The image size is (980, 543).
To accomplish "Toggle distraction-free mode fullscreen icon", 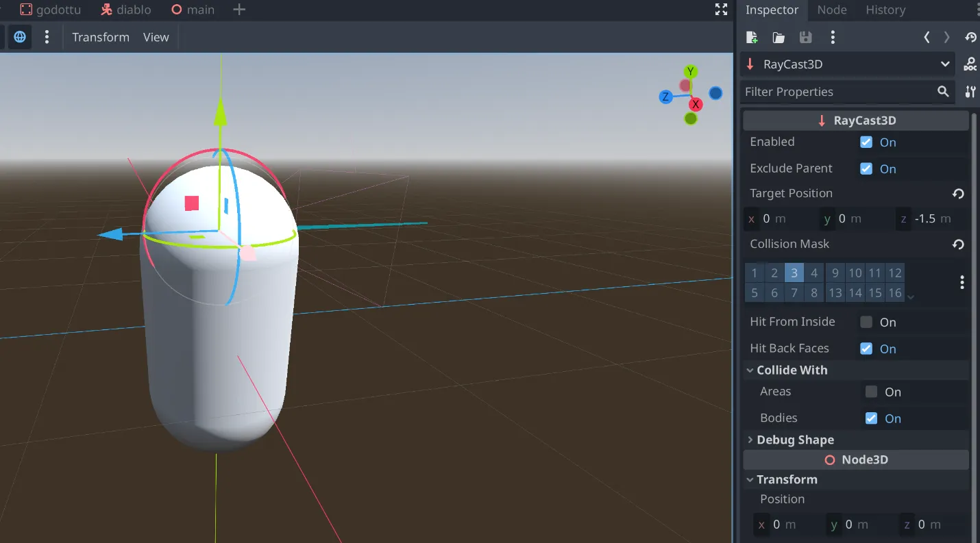I will [x=721, y=10].
